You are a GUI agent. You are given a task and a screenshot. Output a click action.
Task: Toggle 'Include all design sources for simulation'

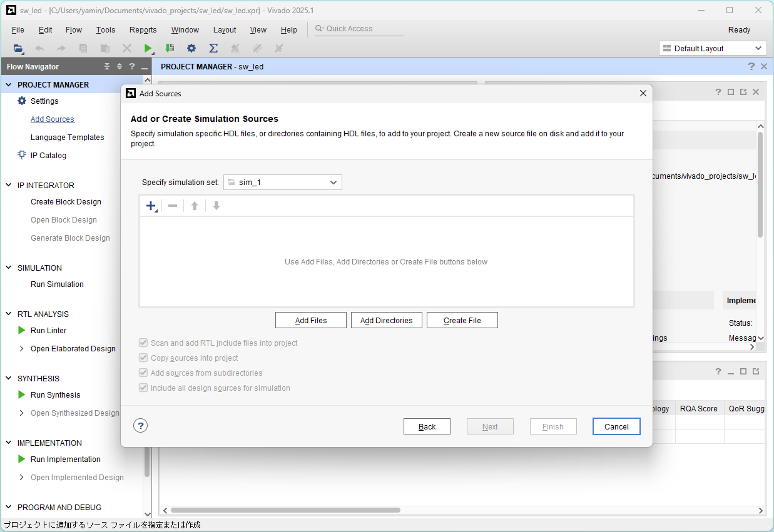coord(143,388)
